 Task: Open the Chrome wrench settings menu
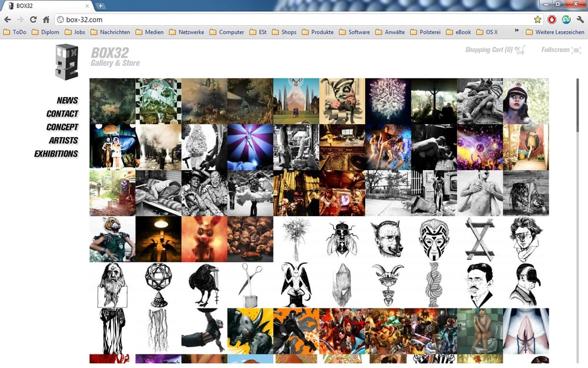coord(580,19)
